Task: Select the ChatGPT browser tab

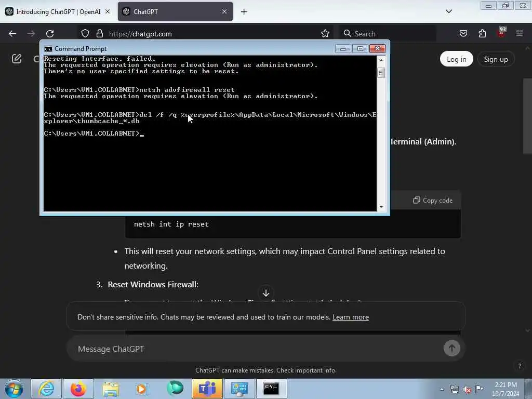Action: [175, 11]
